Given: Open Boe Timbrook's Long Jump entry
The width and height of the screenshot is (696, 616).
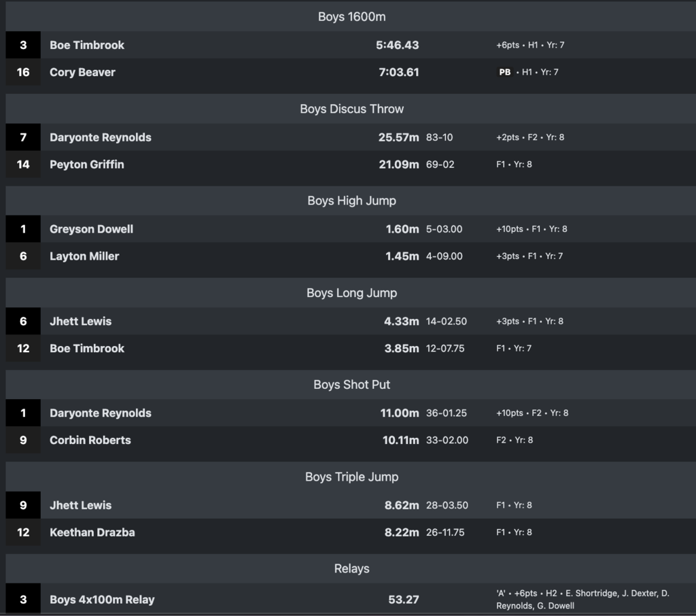Looking at the screenshot, I should pyautogui.click(x=87, y=348).
